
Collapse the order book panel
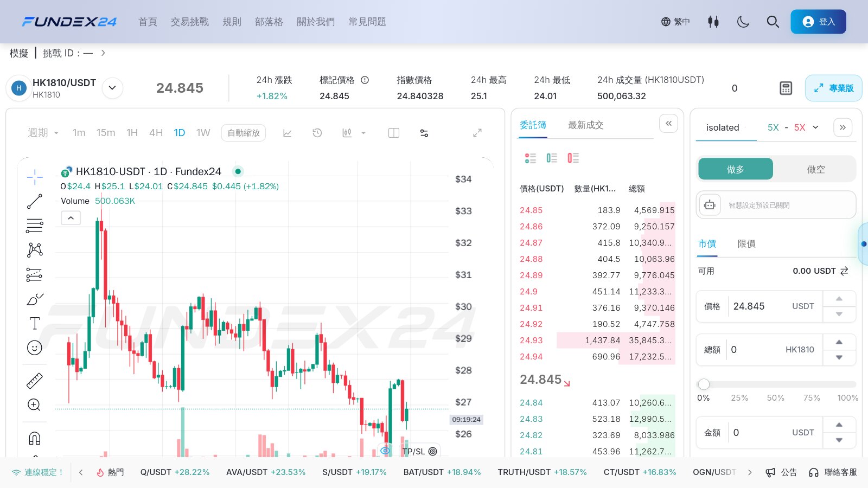click(668, 124)
